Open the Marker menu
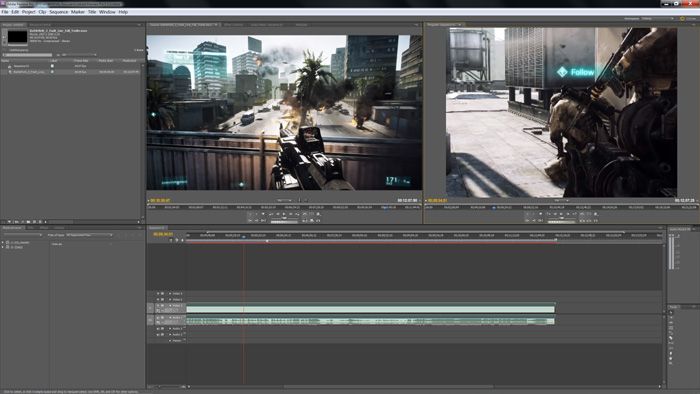The height and width of the screenshot is (394, 700). tap(78, 12)
